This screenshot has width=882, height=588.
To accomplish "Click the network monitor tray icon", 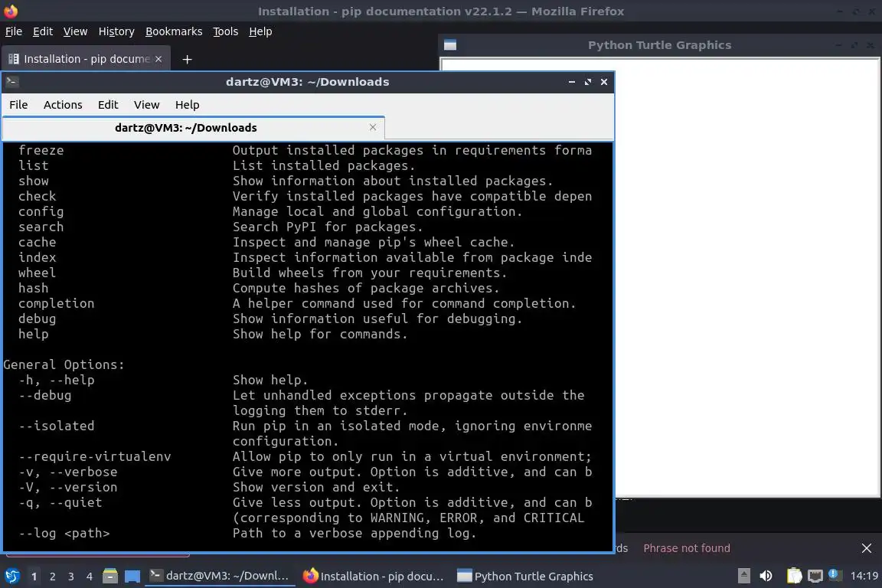I will point(815,577).
